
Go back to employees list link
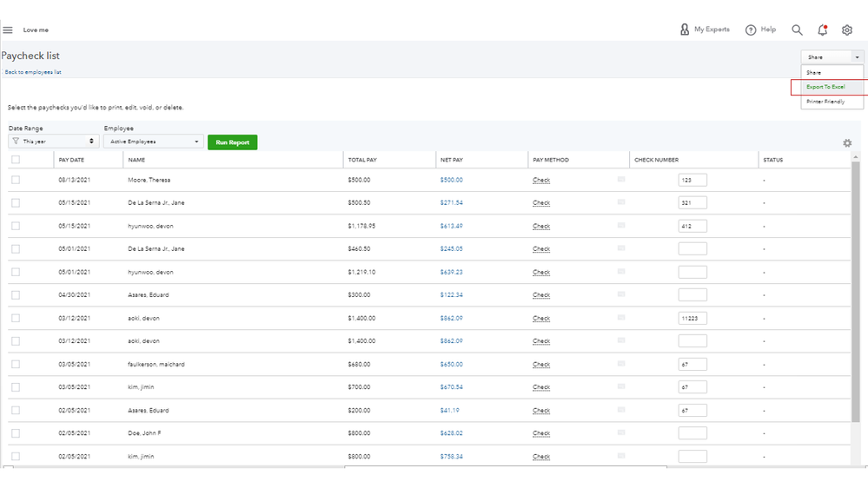[x=33, y=72]
